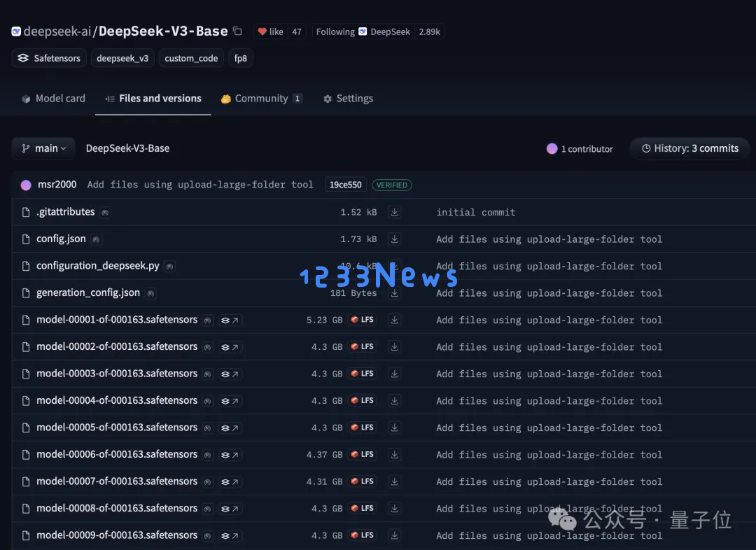The width and height of the screenshot is (756, 550).
Task: Inspect tensors of model-00001 safetensors icon
Action: (230, 320)
